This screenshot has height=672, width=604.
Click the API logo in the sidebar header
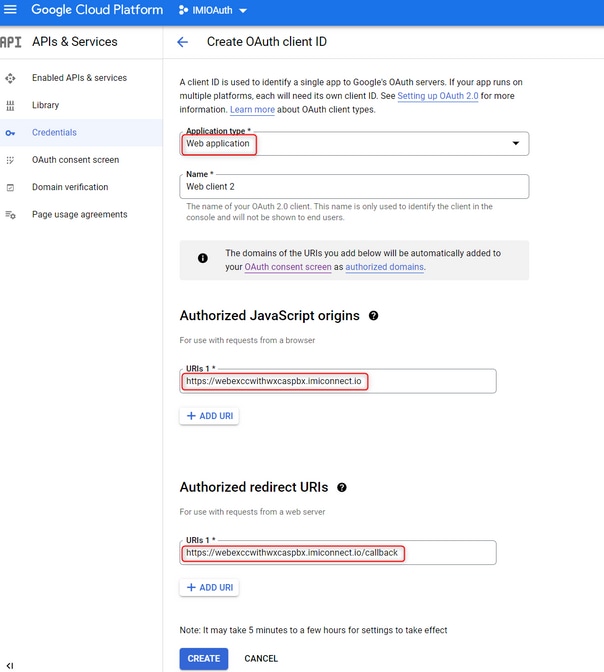11,42
